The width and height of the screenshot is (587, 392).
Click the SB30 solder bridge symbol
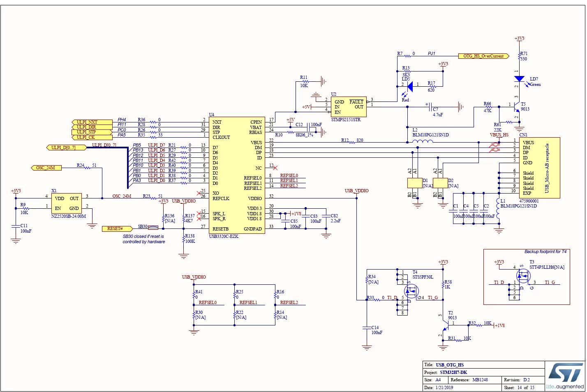tap(153, 227)
